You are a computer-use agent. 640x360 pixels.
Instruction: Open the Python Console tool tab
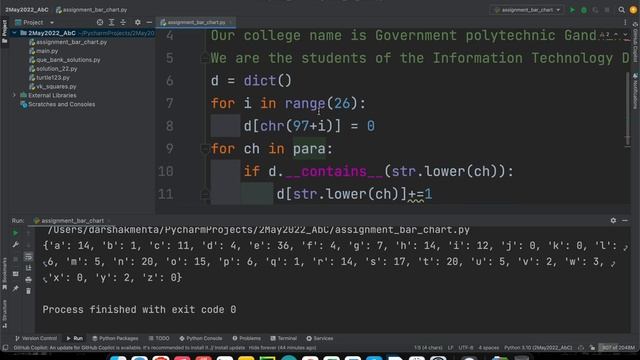coord(200,338)
